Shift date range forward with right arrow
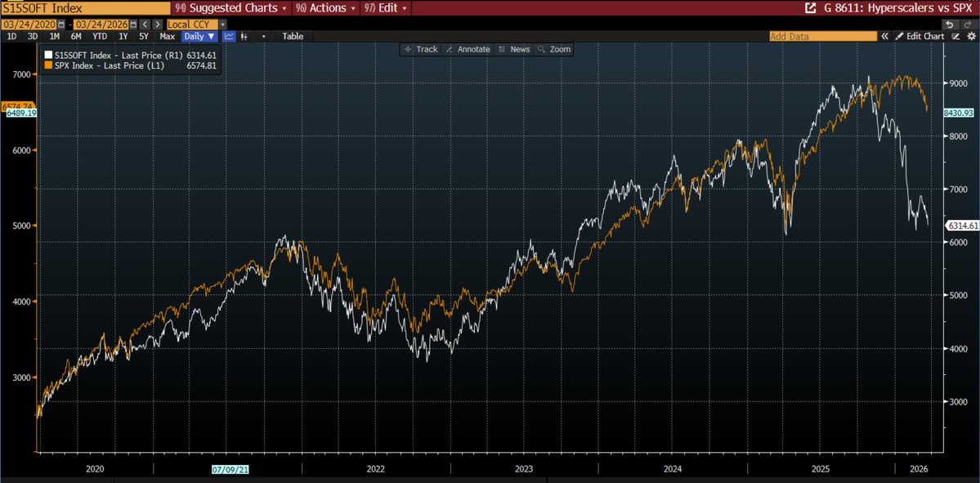The height and width of the screenshot is (483, 980). [158, 25]
